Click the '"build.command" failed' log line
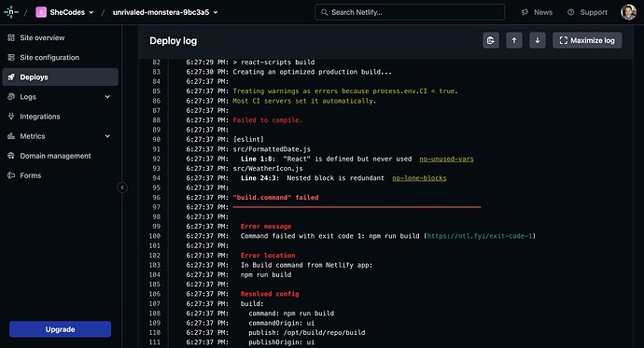This screenshot has width=644, height=348. (275, 198)
